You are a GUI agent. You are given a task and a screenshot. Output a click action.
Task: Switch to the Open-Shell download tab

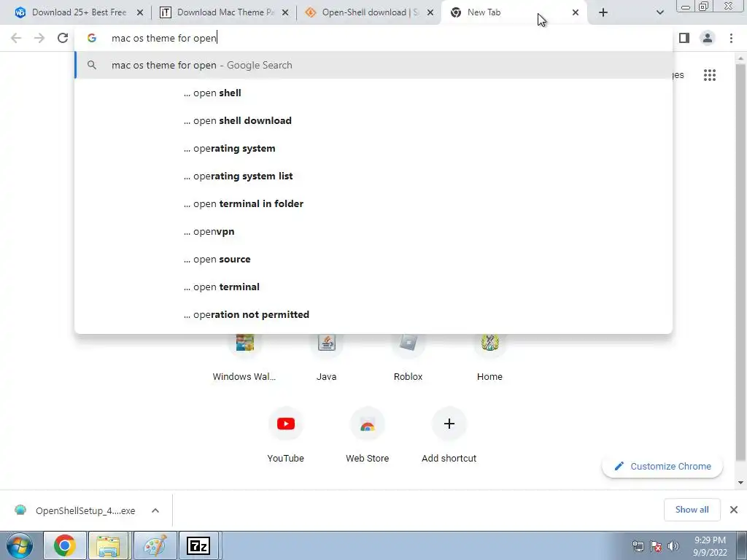pos(368,12)
